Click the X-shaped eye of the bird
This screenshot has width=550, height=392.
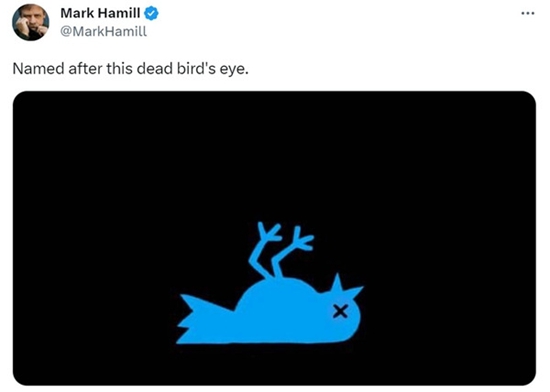[340, 311]
